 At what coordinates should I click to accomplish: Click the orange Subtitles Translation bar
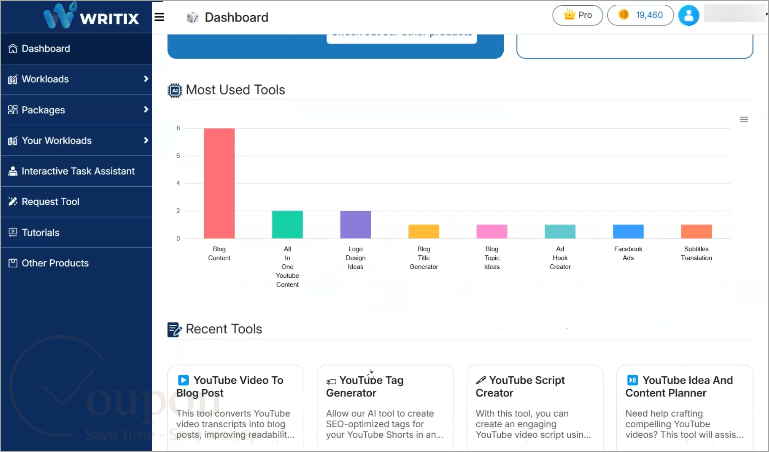[x=696, y=231]
